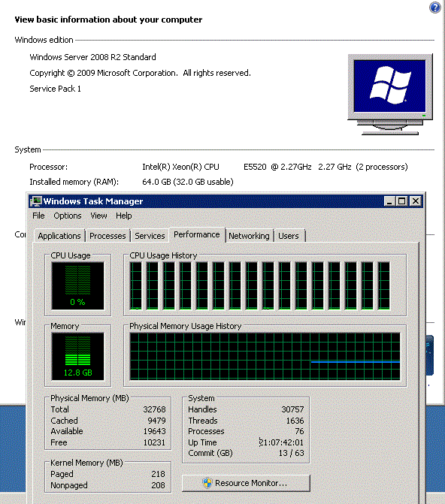Switch to the Users tab
This screenshot has width=445, height=504.
[289, 236]
